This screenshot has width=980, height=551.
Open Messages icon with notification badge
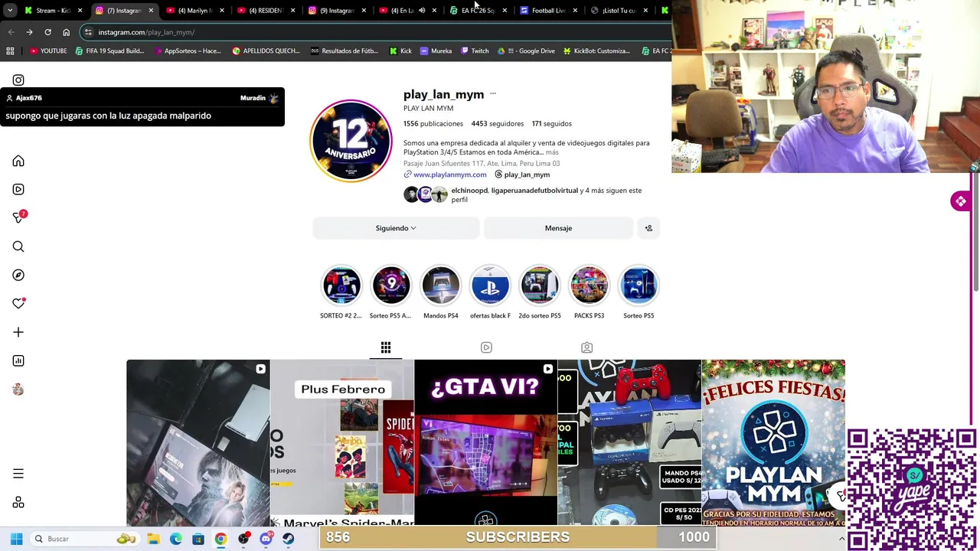[19, 217]
